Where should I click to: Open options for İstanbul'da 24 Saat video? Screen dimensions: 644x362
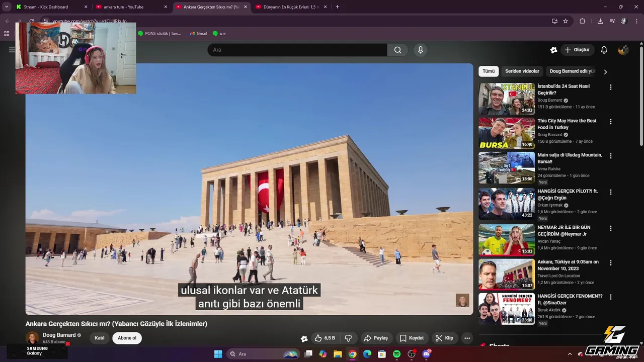pos(611,87)
